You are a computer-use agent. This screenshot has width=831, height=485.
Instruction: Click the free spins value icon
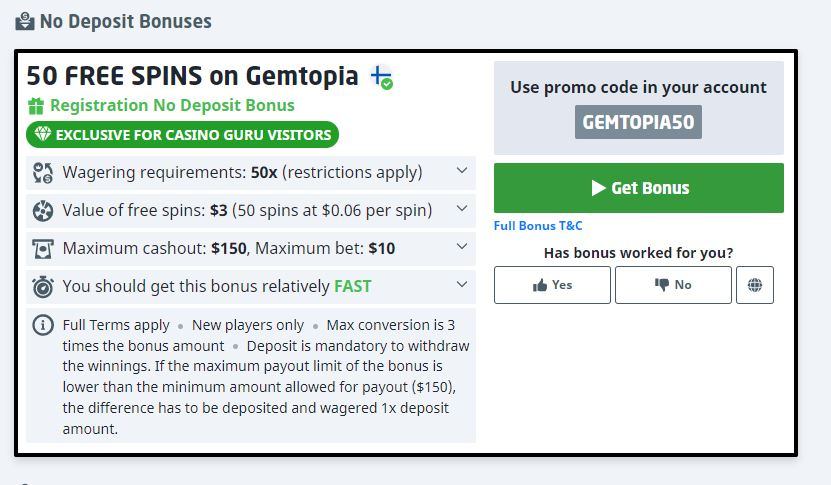tap(42, 210)
